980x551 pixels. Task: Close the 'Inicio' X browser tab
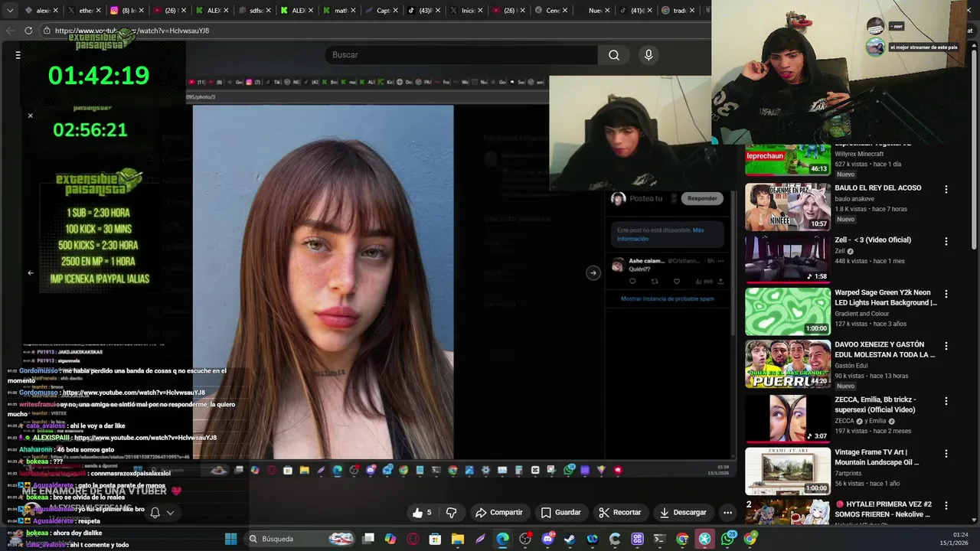click(480, 11)
